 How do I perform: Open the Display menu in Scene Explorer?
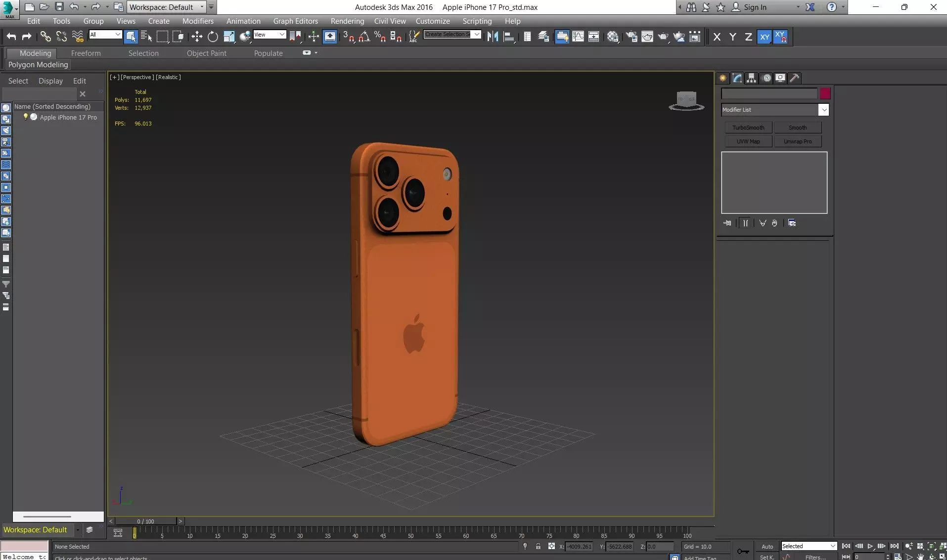coord(50,81)
